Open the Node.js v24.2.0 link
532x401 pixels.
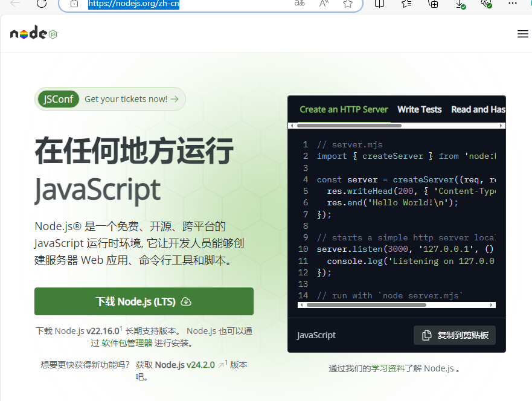point(185,365)
